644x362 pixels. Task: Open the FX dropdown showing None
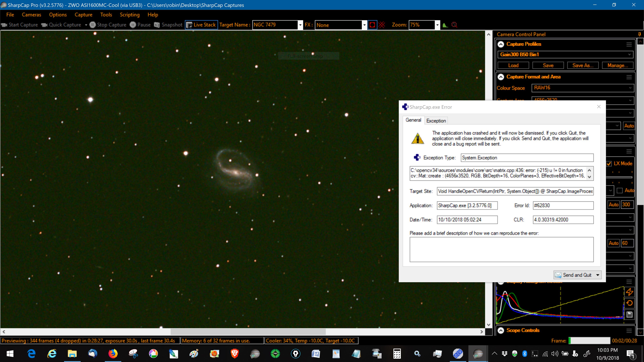(x=364, y=25)
